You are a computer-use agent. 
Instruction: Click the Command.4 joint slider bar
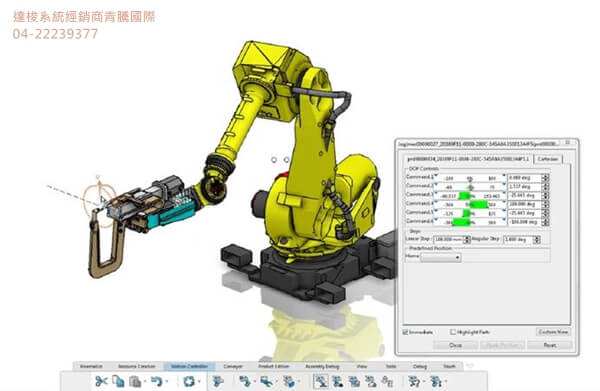[470, 205]
